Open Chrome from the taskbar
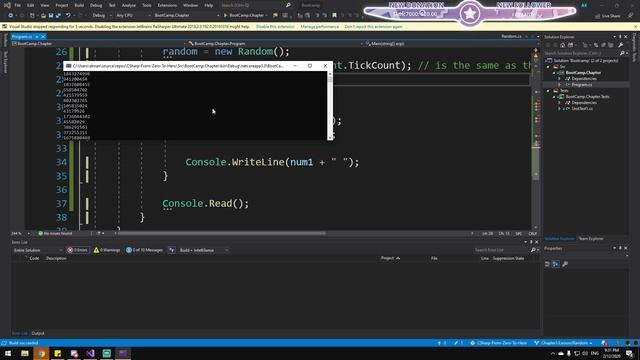Screen dimensions: 640x360 (x=41, y=353)
